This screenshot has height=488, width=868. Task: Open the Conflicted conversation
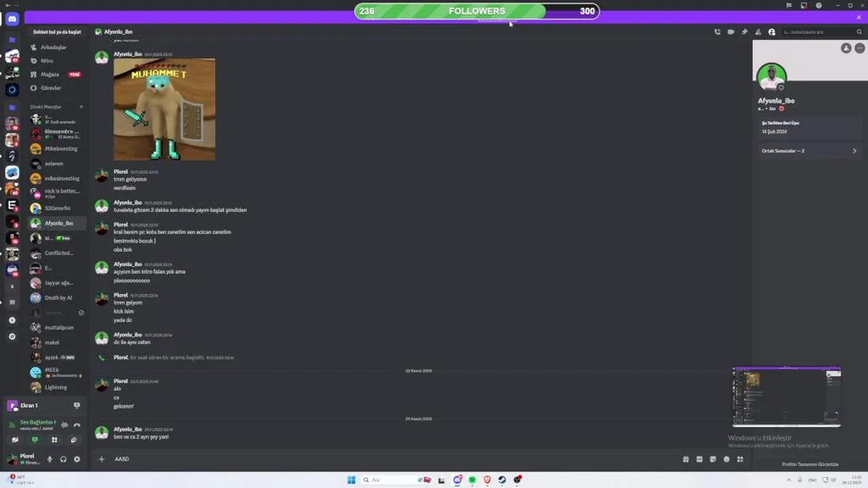click(x=58, y=253)
